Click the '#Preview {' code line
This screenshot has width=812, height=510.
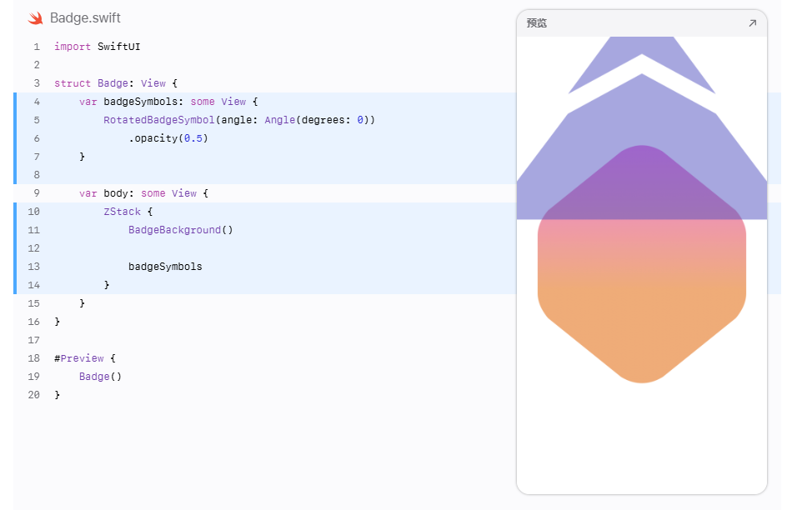85,358
